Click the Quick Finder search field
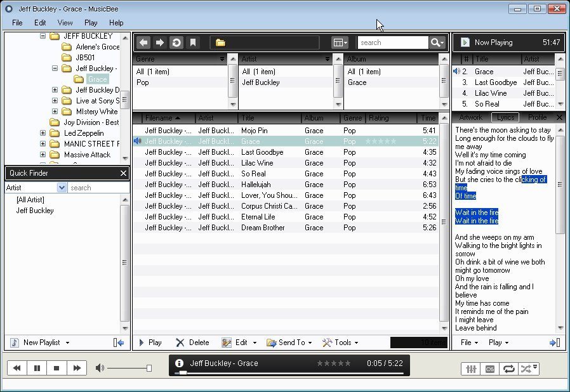 [98, 188]
